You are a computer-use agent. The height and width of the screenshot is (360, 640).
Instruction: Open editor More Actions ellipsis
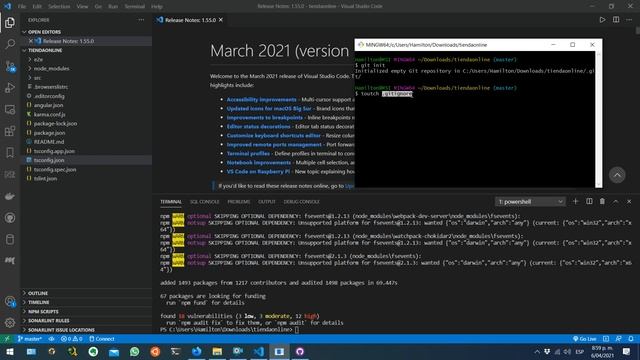pyautogui.click(x=629, y=20)
